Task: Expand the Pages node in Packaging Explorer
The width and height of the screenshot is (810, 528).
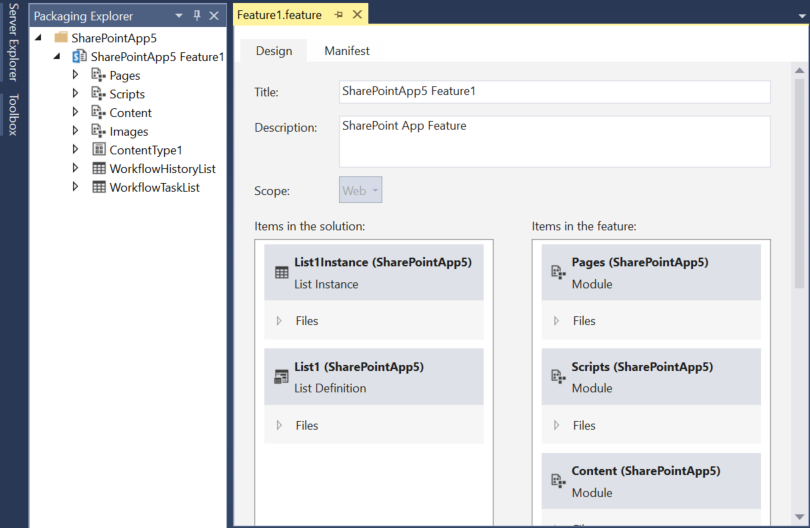Action: pos(75,75)
